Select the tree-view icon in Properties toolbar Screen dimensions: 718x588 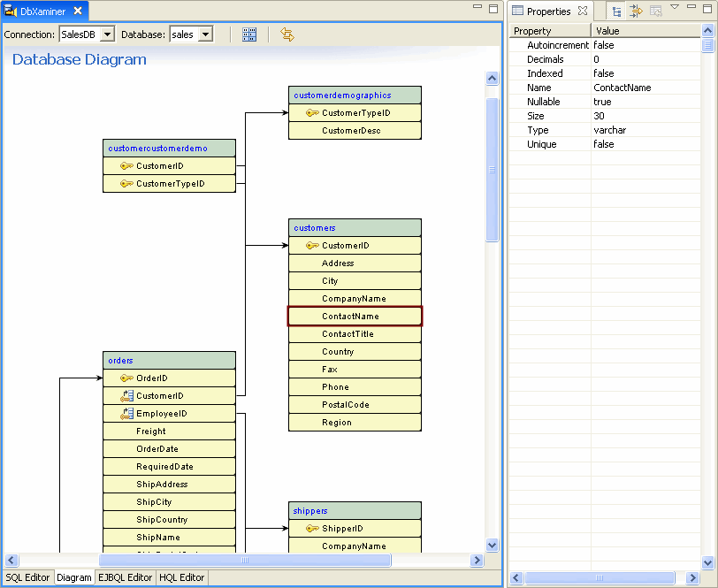[x=616, y=10]
